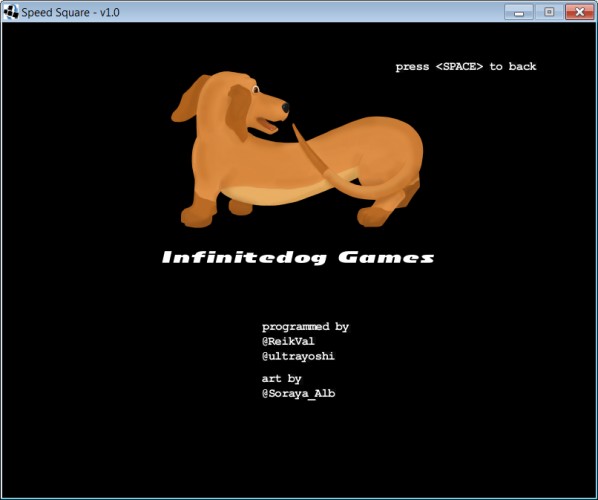Viewport: 598px width, 500px height.
Task: Click the dog's floppy front ear
Action: (x=238, y=111)
